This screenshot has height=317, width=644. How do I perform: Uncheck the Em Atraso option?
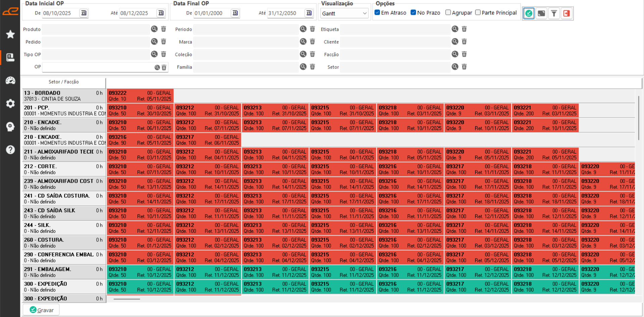tap(378, 12)
